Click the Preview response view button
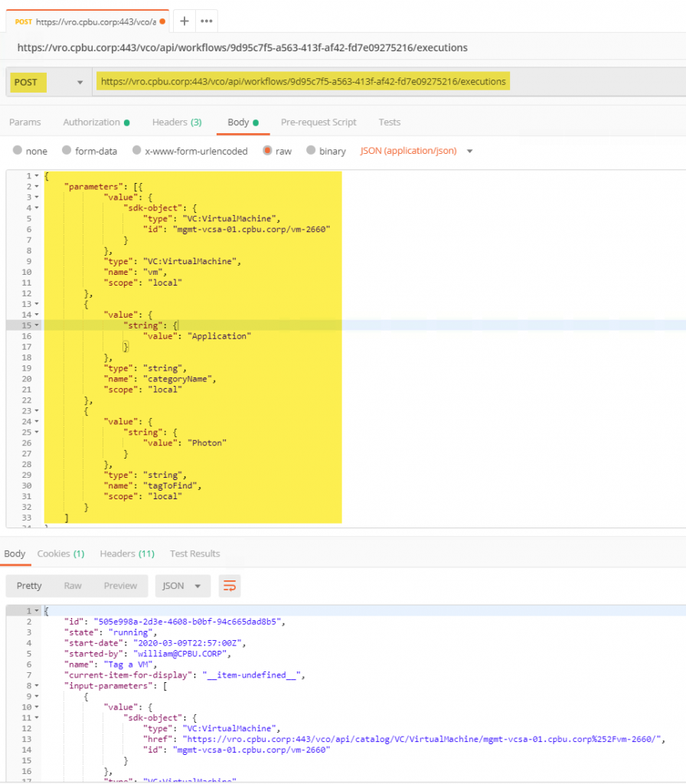The width and height of the screenshot is (686, 784). [x=120, y=586]
